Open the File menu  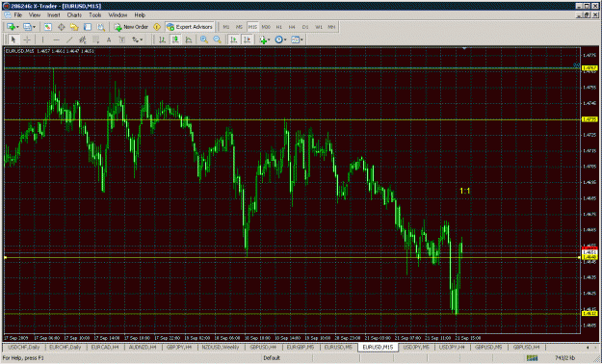tap(18, 15)
